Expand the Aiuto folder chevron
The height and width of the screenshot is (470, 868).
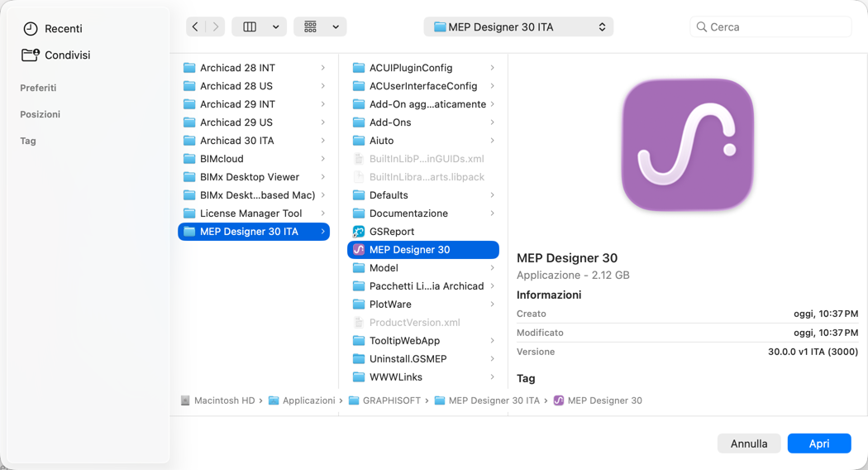point(492,141)
